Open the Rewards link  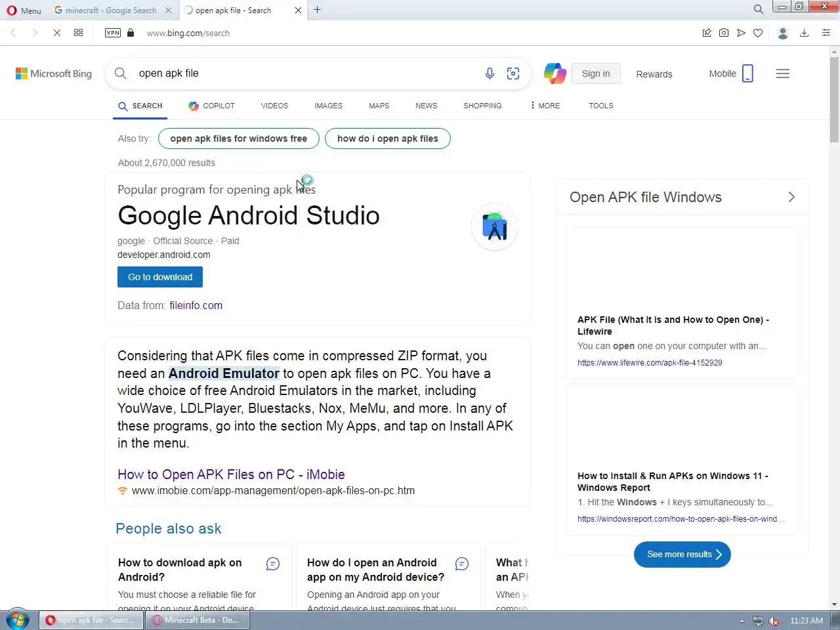[654, 74]
